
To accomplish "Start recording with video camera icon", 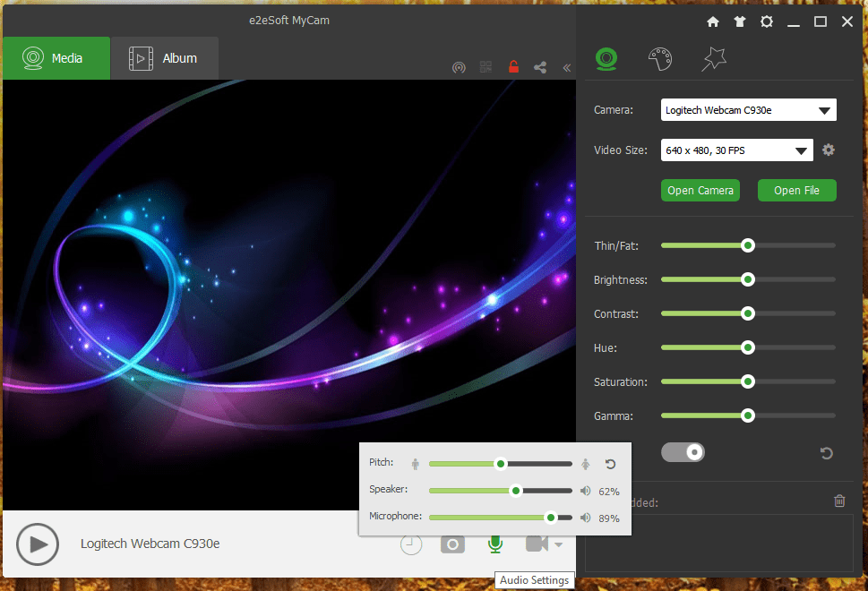I will 537,544.
